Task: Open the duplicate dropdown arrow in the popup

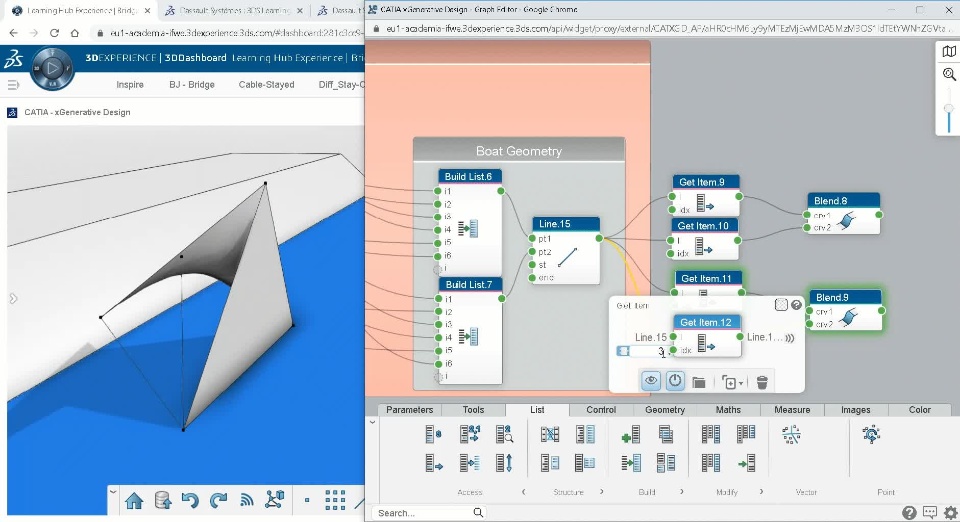Action: coord(741,383)
